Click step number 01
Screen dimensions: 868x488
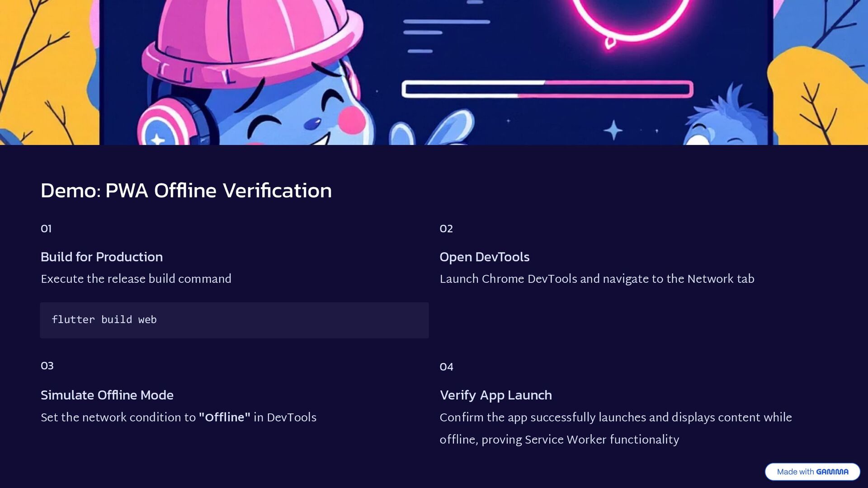tap(46, 229)
